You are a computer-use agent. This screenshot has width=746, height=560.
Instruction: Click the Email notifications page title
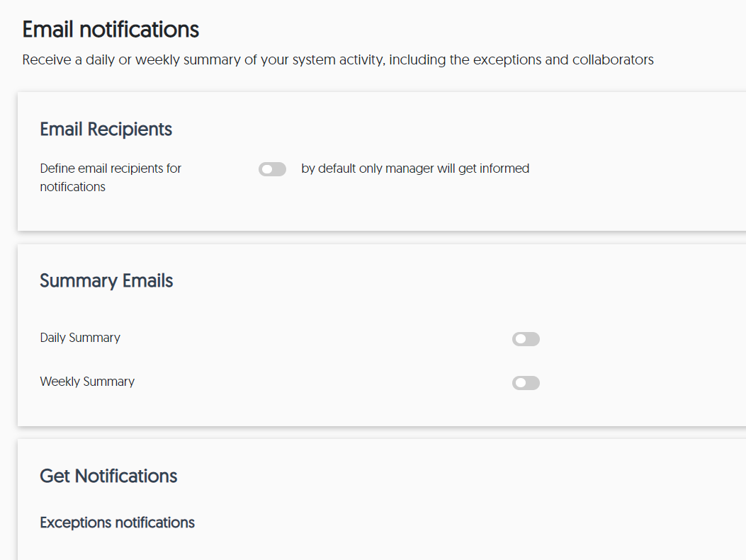click(x=111, y=30)
